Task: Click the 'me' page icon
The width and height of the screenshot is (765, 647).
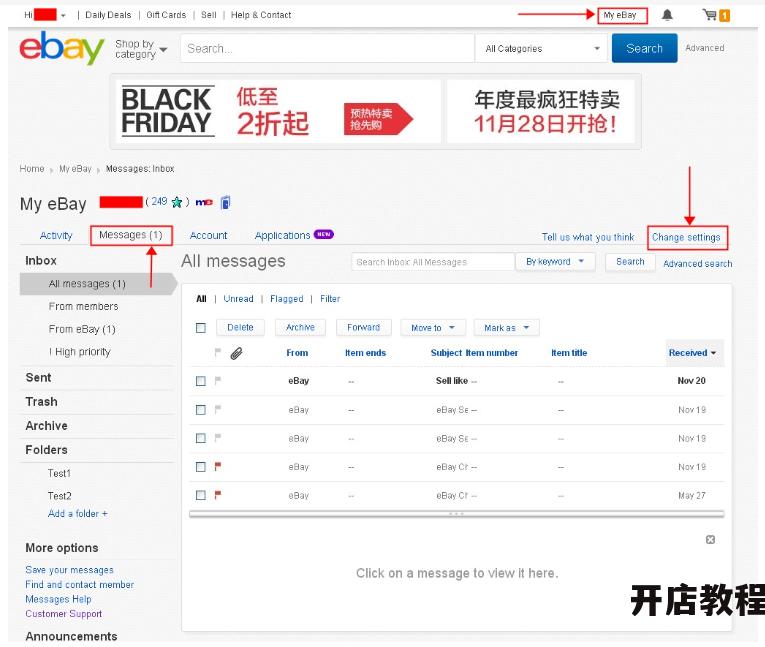Action: tap(204, 202)
